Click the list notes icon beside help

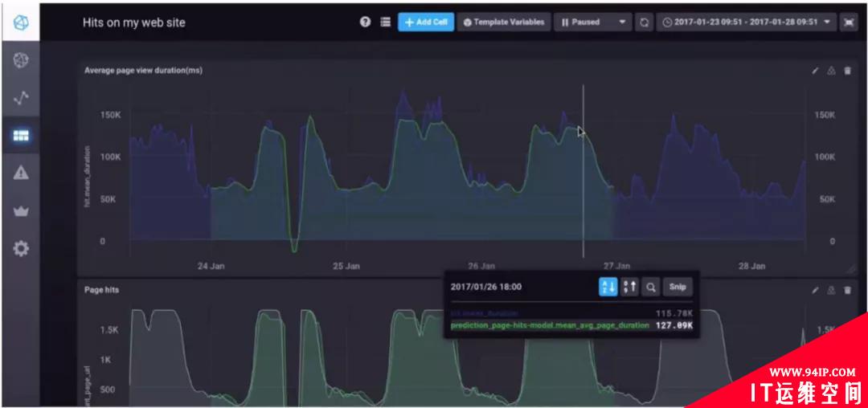coord(386,22)
